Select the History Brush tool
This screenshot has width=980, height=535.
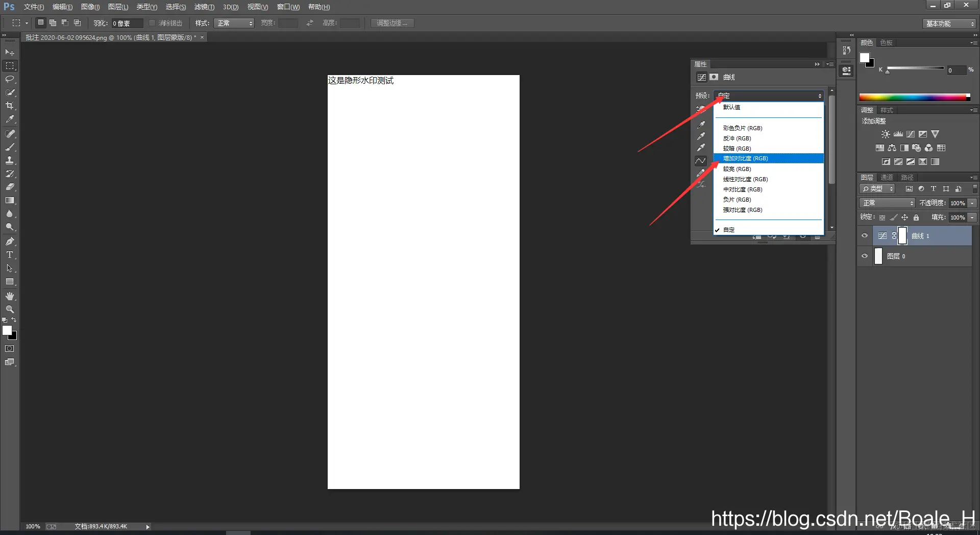click(10, 174)
